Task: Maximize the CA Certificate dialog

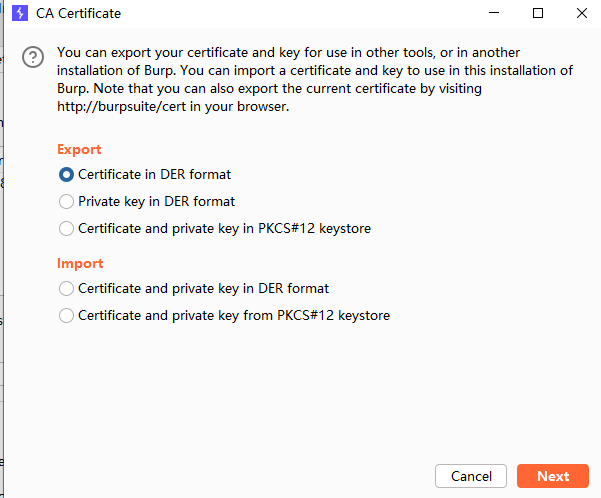Action: (x=538, y=13)
